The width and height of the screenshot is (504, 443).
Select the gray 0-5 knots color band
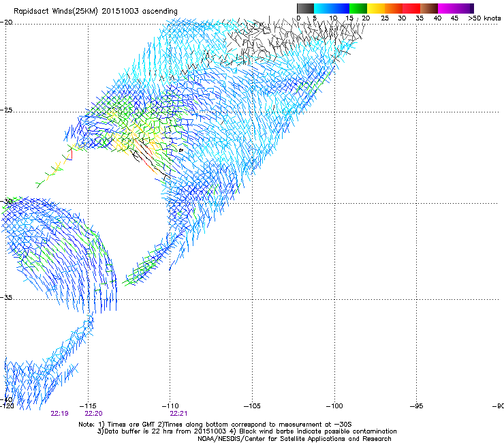[305, 8]
